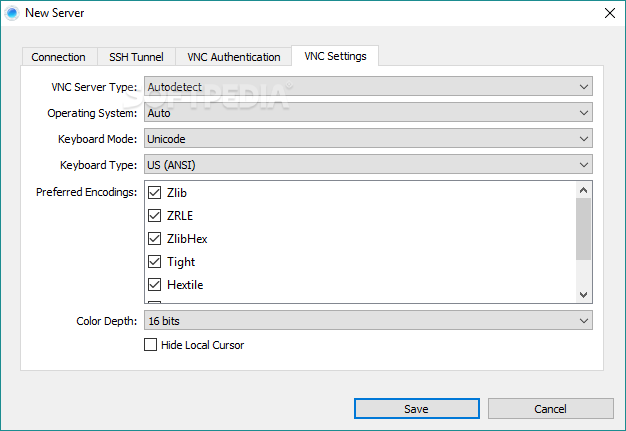Close the New Server dialog
This screenshot has height=431, width=626.
(x=610, y=13)
